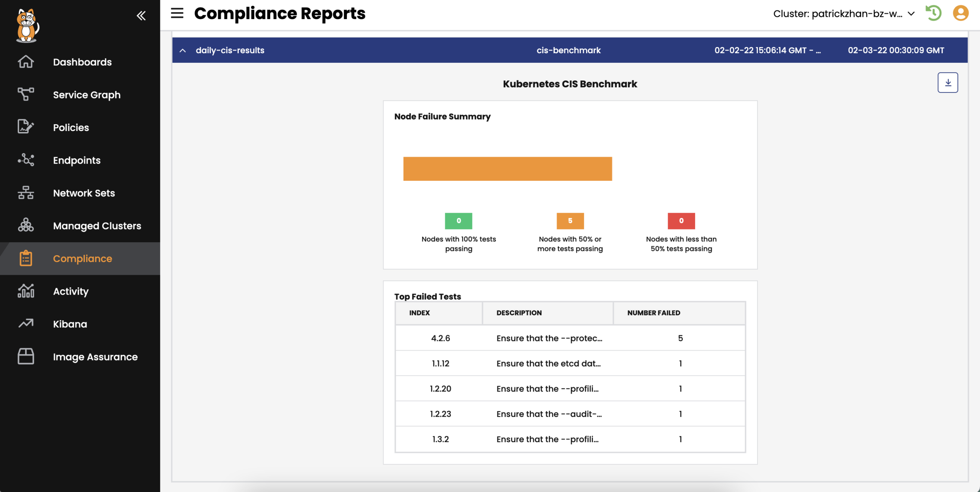The height and width of the screenshot is (492, 980).
Task: Click the history clock icon
Action: [934, 13]
